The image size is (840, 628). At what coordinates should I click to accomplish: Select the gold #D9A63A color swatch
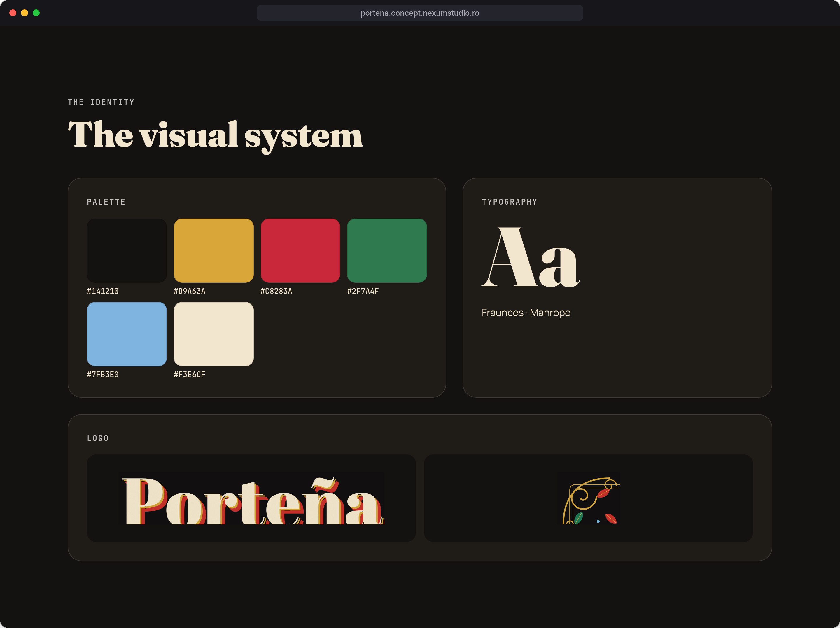click(213, 250)
